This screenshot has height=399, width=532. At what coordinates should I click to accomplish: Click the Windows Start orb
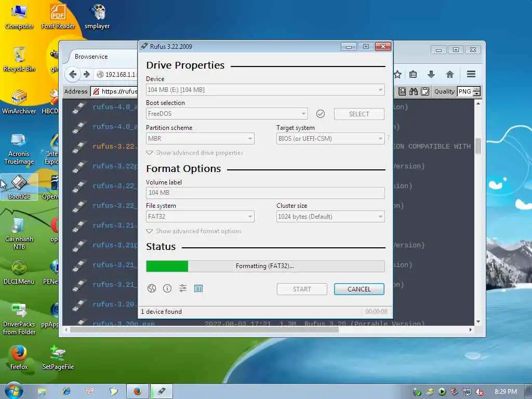click(14, 391)
